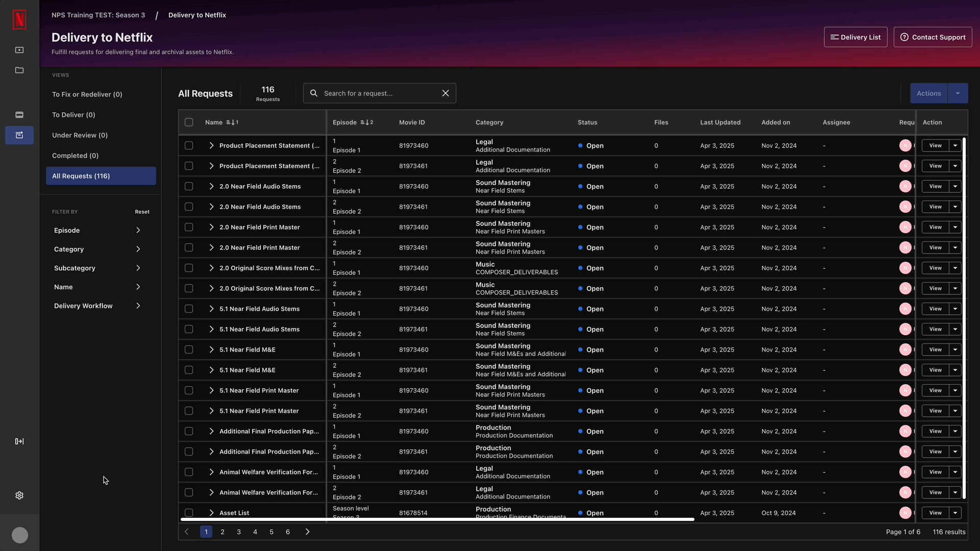
Task: Click the Category column header
Action: pos(489,122)
